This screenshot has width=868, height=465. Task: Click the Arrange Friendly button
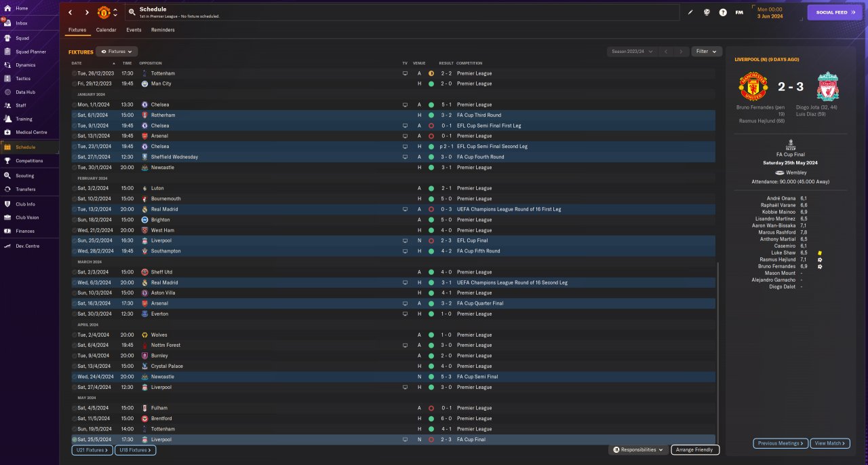pyautogui.click(x=695, y=449)
